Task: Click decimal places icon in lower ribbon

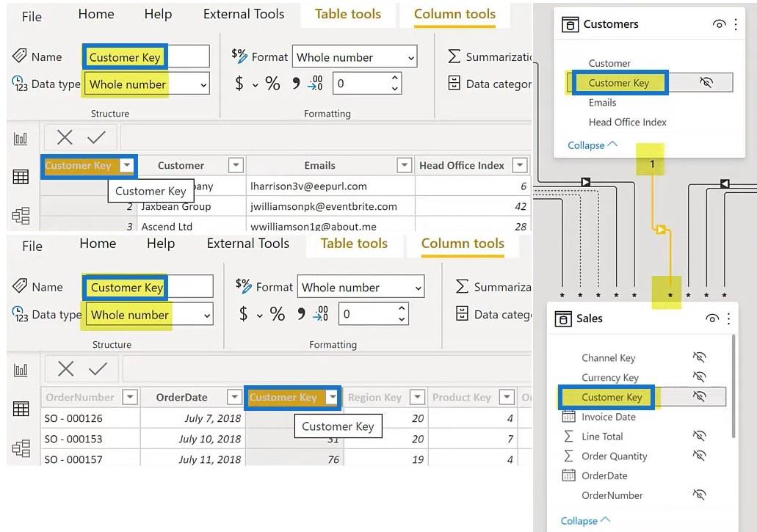Action: point(321,313)
